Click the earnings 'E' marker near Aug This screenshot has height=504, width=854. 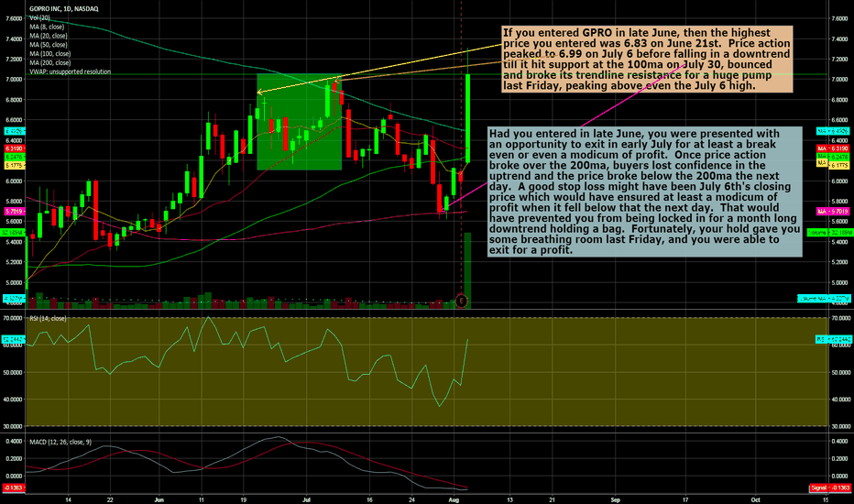[x=461, y=301]
